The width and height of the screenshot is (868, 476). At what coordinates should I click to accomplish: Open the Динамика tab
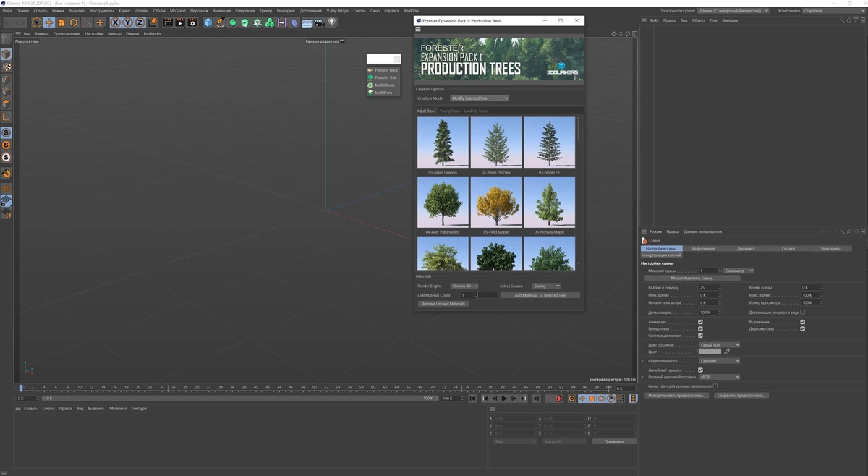(746, 248)
